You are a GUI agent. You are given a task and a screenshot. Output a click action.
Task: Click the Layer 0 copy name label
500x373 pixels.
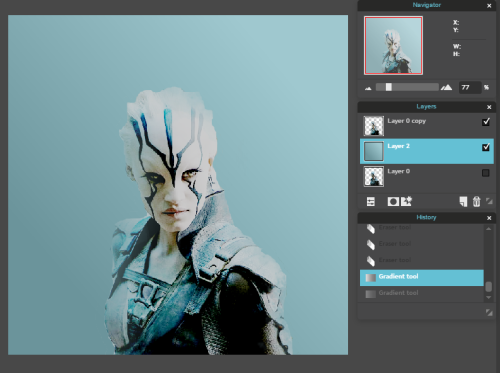407,121
